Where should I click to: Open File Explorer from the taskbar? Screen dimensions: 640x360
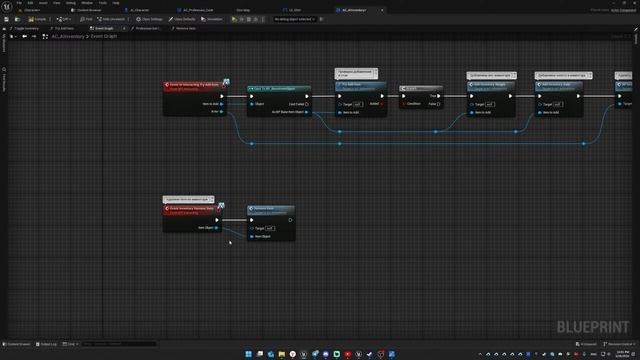(282, 354)
